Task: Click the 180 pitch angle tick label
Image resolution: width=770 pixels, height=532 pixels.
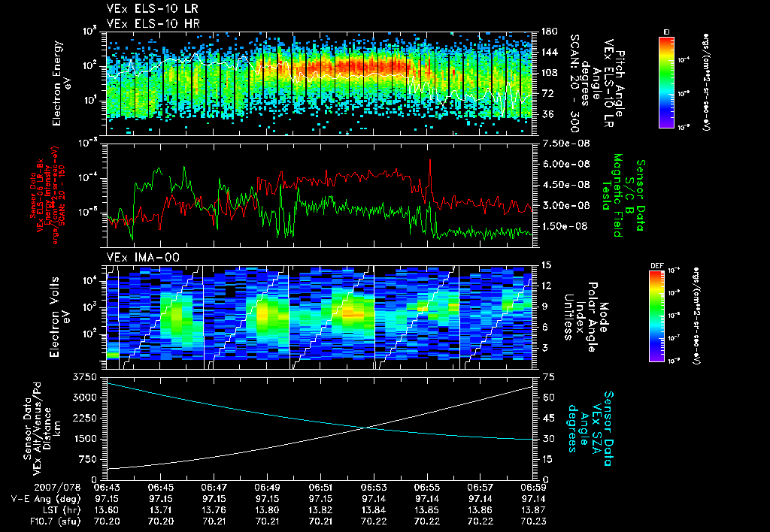Action: coord(549,32)
